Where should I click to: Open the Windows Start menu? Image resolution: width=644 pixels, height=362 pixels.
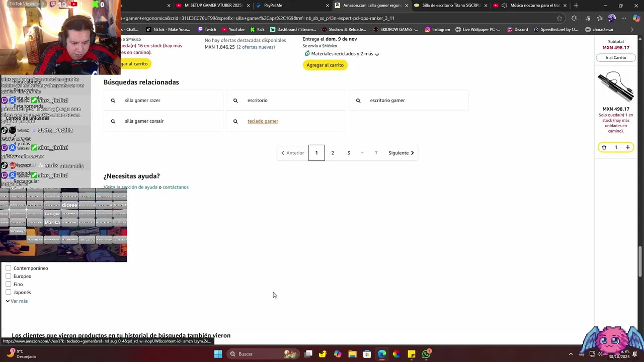[x=218, y=354]
